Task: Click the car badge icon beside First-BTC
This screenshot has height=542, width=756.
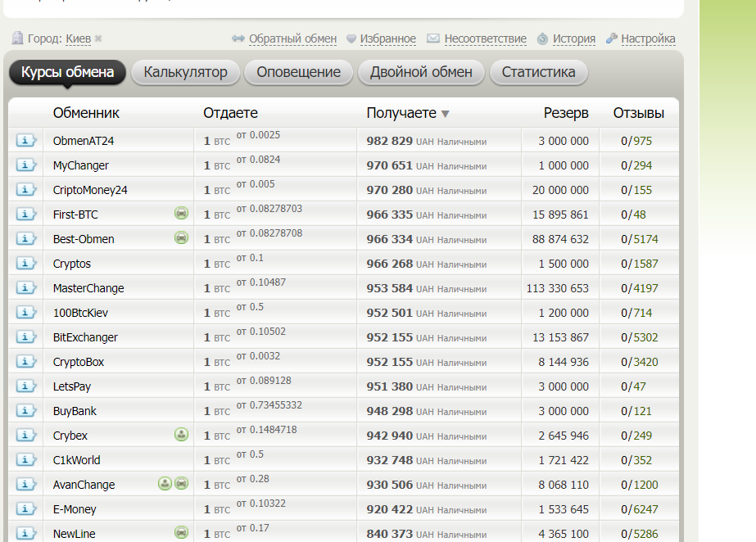Action: pyautogui.click(x=181, y=213)
